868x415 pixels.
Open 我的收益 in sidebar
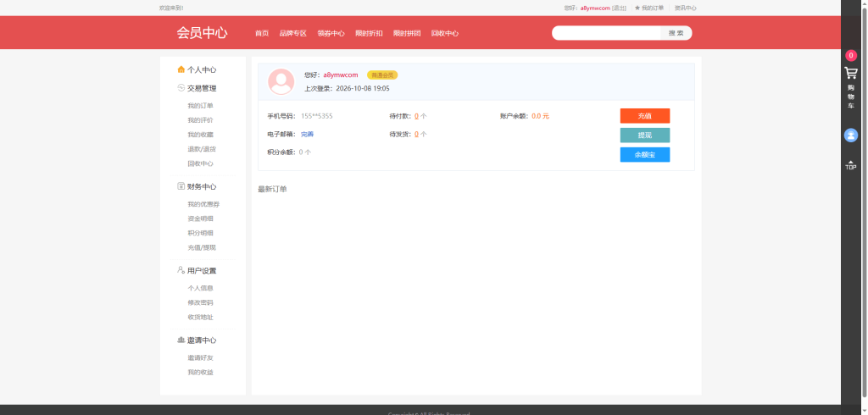[x=200, y=373]
